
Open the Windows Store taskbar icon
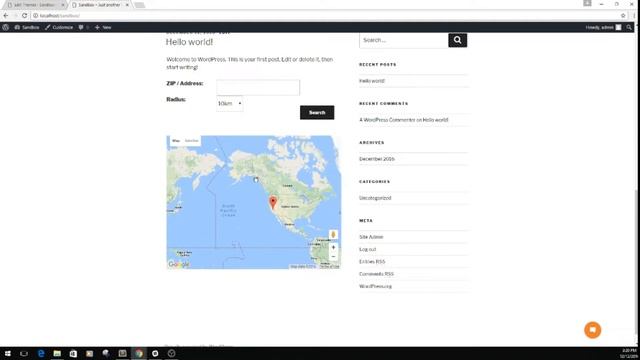click(x=73, y=353)
